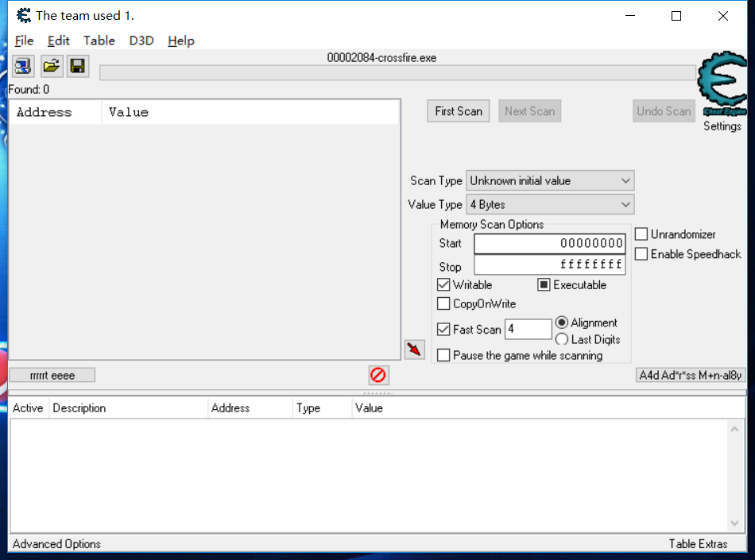The image size is (755, 560).
Task: Click the rrrrt eeee button
Action: coord(52,375)
